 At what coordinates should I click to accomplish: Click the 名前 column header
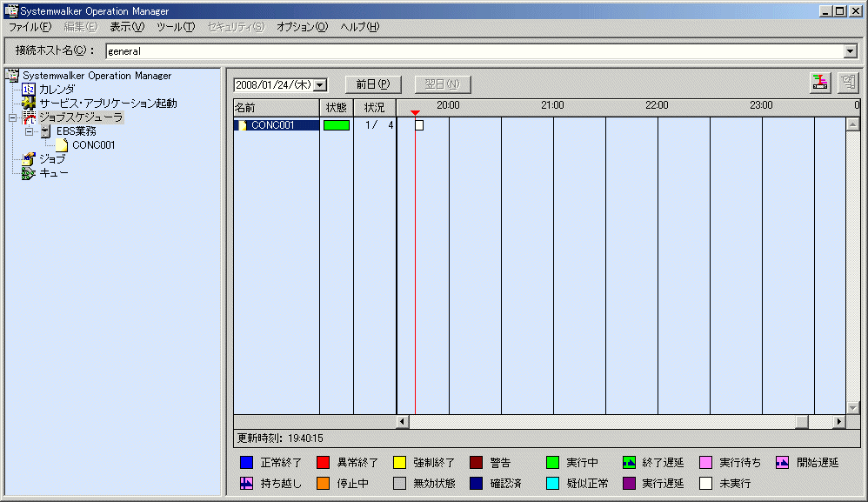point(277,107)
